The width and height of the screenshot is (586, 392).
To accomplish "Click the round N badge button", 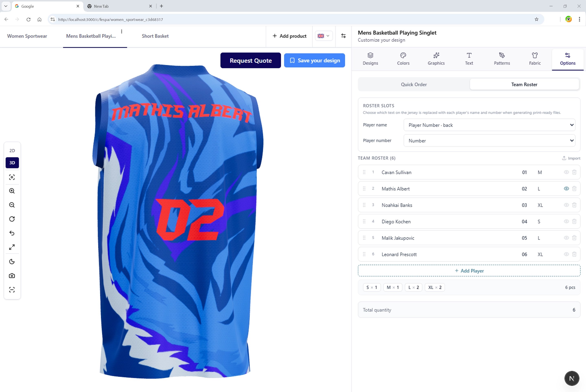I will (x=572, y=378).
